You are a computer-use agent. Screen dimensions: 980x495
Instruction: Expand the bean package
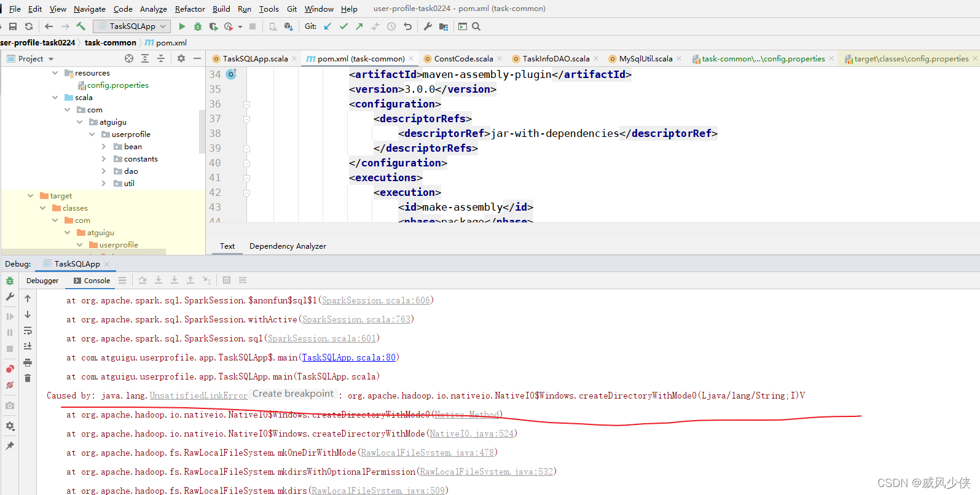(104, 147)
